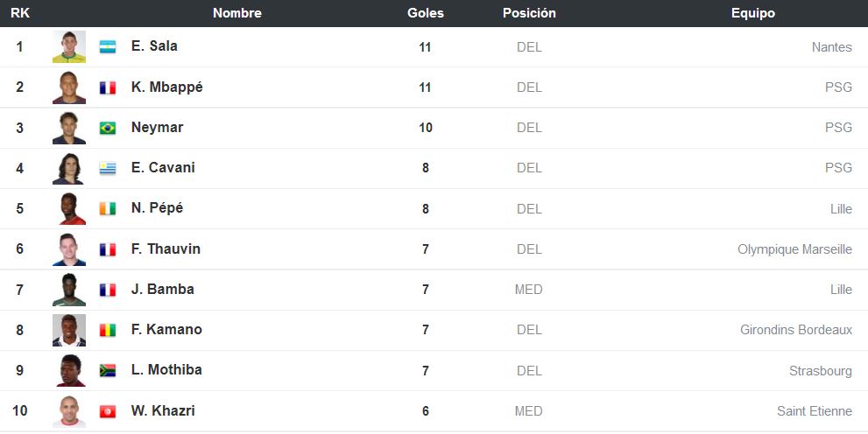Select the Girondins Bordeaux team link

[x=796, y=330]
